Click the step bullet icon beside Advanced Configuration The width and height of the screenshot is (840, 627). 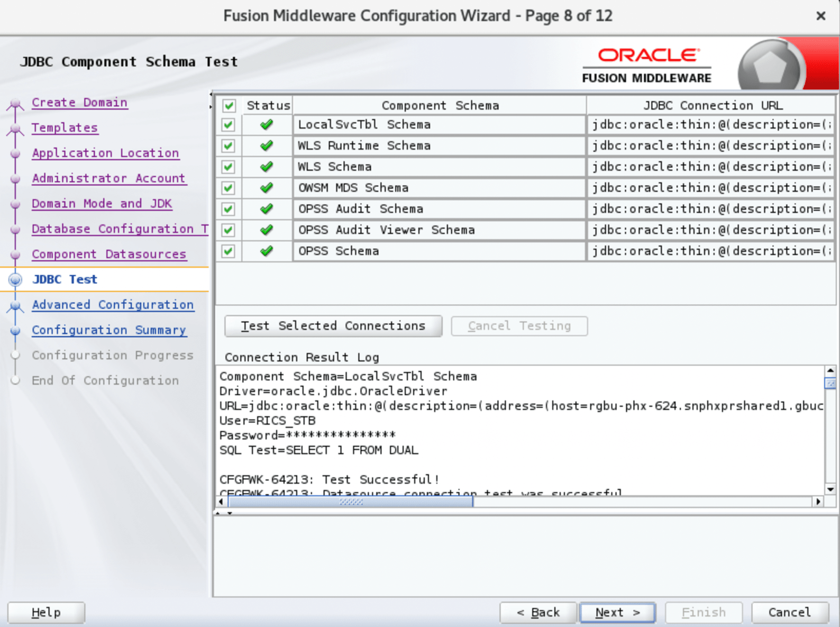click(15, 306)
